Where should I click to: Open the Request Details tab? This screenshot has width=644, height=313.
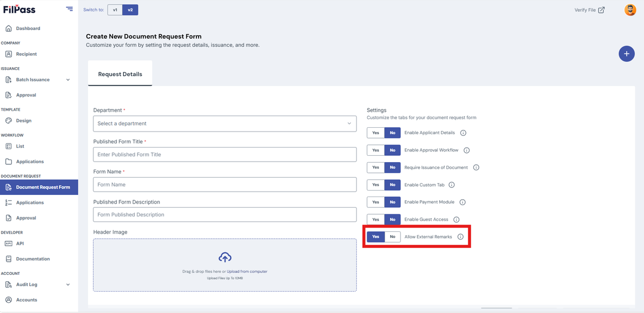pyautogui.click(x=120, y=74)
